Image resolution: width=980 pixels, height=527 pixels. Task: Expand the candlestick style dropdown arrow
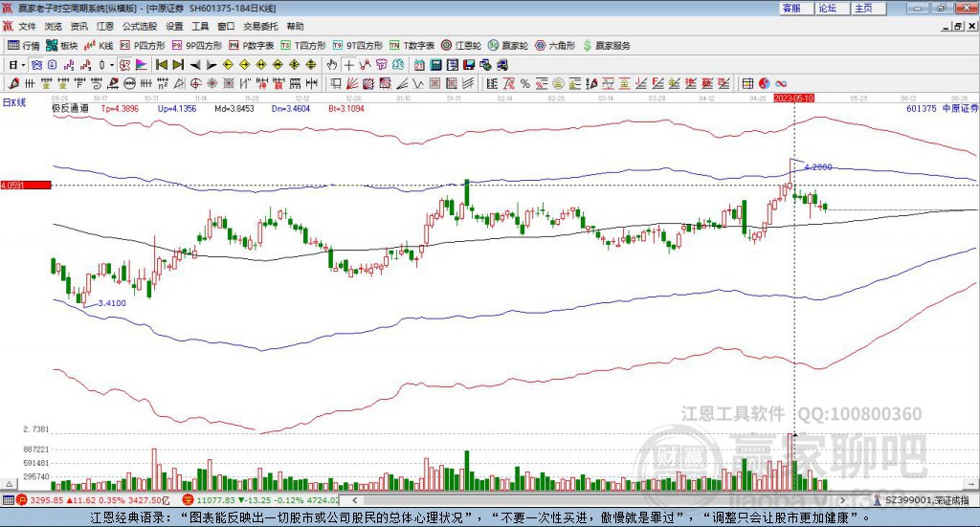pos(112,65)
